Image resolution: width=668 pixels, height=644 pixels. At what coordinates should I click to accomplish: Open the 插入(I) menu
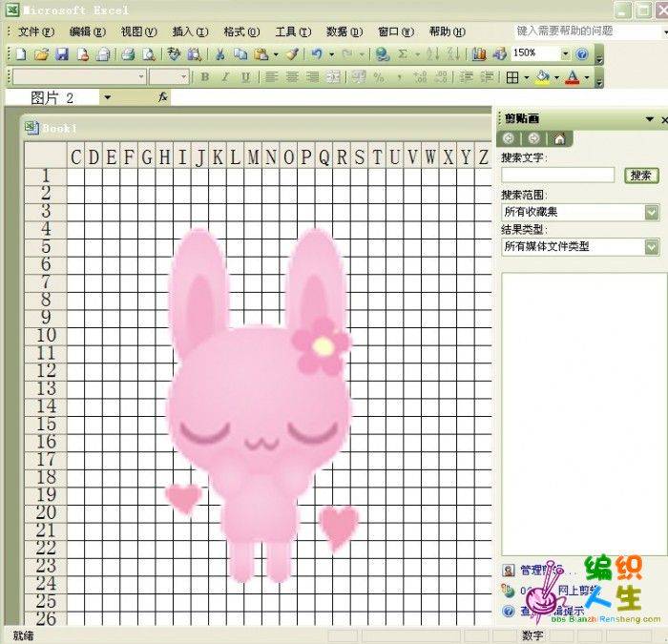click(190, 31)
